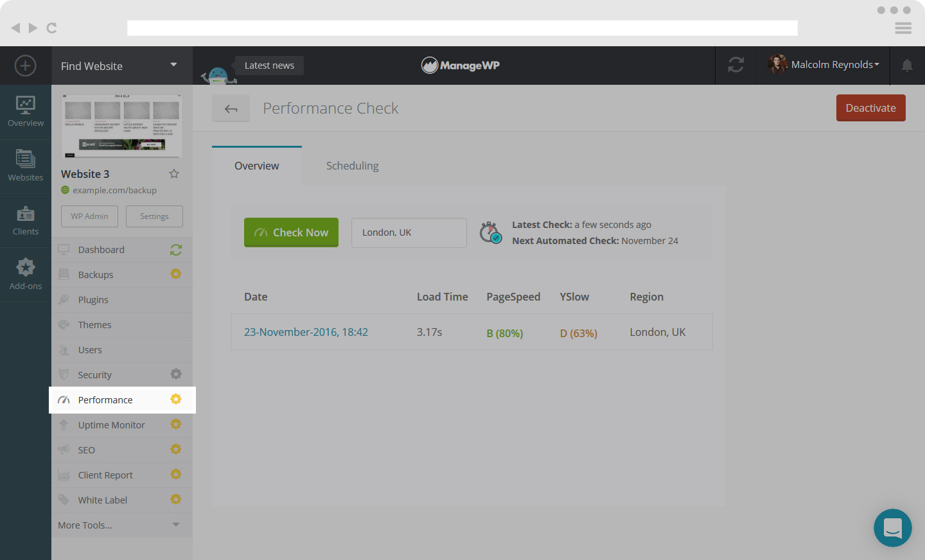The height and width of the screenshot is (560, 925).
Task: Click the Website 3 thumbnail preview
Action: (122, 126)
